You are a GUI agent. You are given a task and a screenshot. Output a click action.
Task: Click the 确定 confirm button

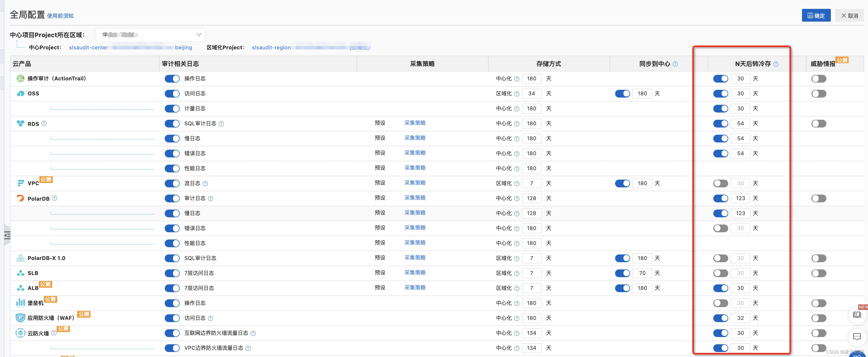816,16
